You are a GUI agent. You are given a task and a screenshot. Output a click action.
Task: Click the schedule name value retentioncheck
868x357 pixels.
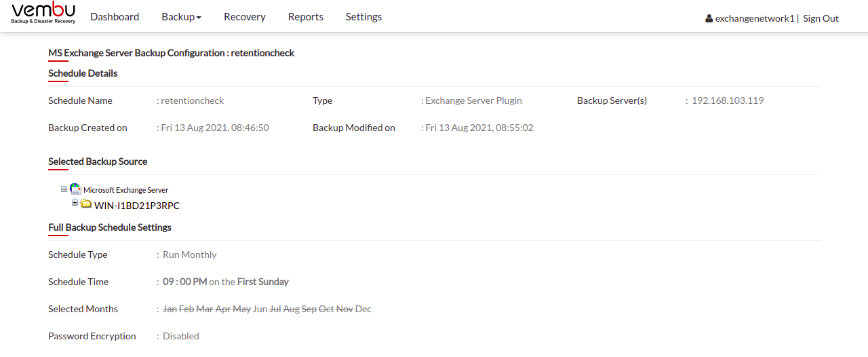[x=193, y=100]
